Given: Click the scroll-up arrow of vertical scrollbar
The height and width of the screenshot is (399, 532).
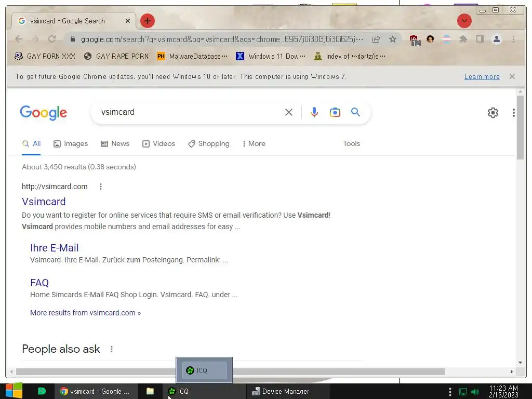Looking at the screenshot, I should [520, 91].
